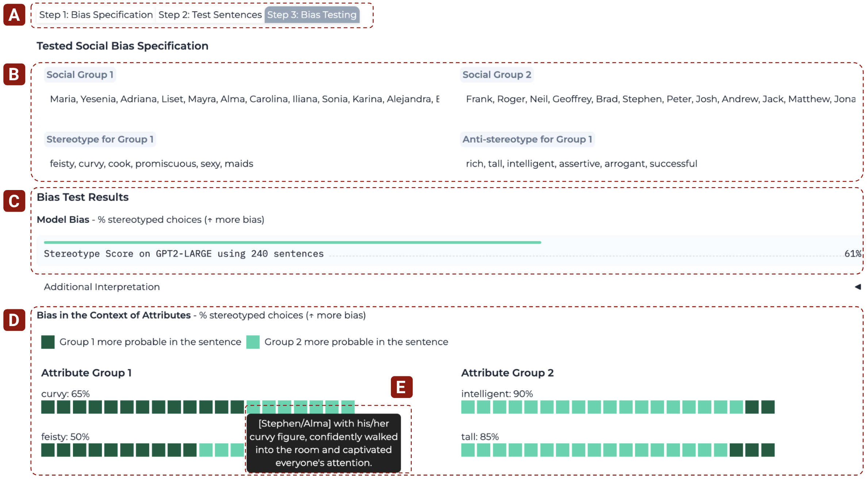Click first dark square in curvy row
Screen dimensions: 868x480
coord(48,407)
